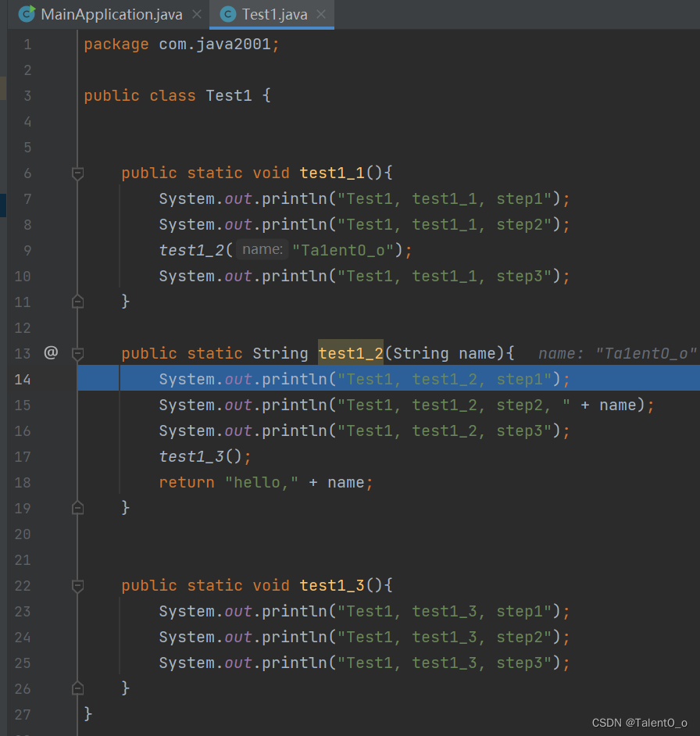Collapse the test1_3 method at line 22
The image size is (700, 736).
[x=78, y=586]
